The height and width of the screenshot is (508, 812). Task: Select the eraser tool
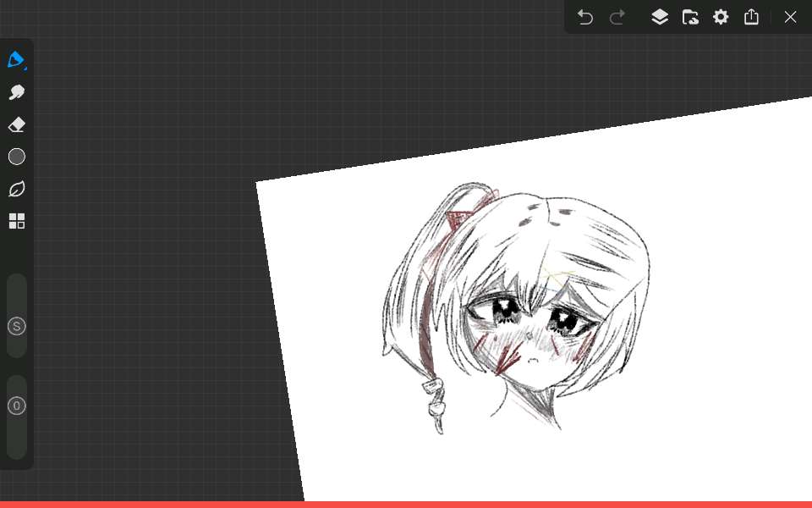pyautogui.click(x=17, y=124)
